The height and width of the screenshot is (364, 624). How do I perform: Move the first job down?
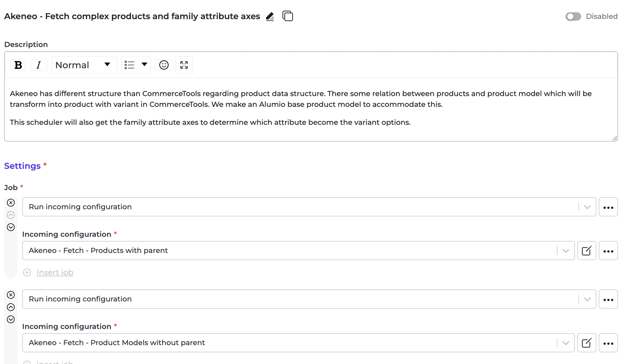[11, 227]
